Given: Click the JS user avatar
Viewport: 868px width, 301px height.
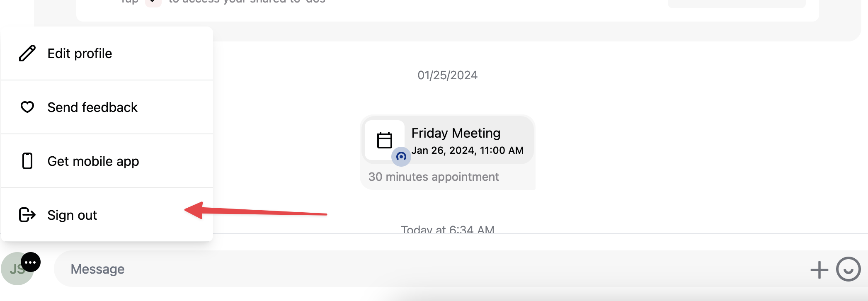Looking at the screenshot, I should [x=17, y=269].
